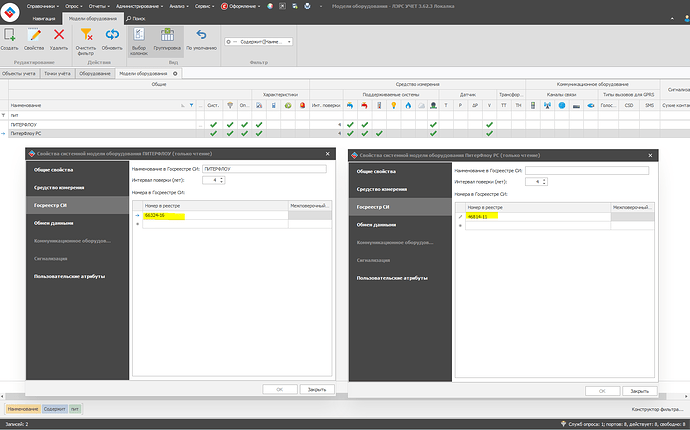Open the Сервис dropdown menu
This screenshot has height=430, width=690.
click(204, 6)
